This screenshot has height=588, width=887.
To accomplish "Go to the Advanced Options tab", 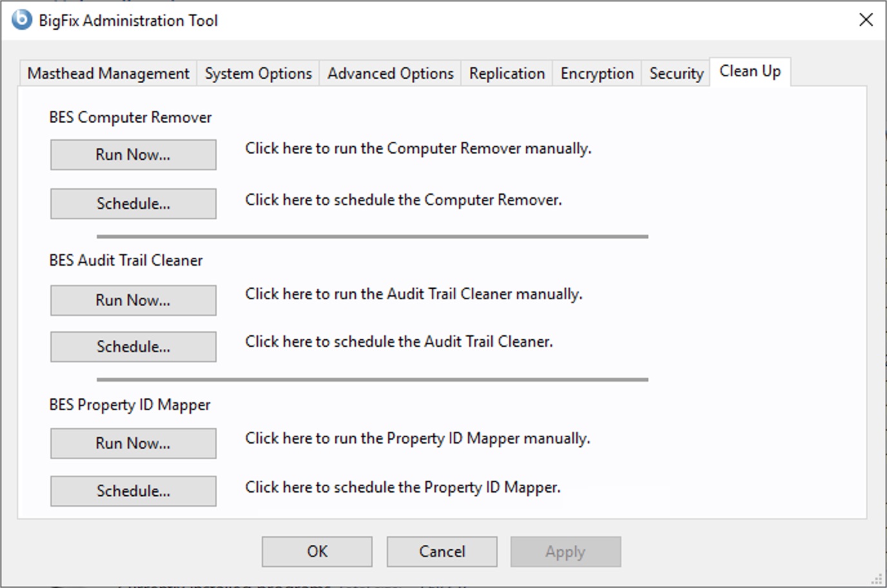I will [x=390, y=73].
